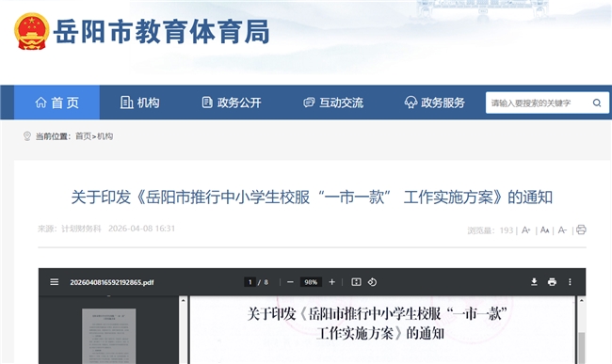Click the national emblem logo
The image size is (612, 364).
32,31
